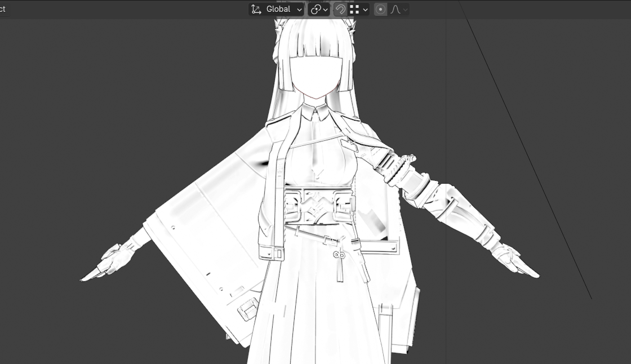This screenshot has width=631, height=364.
Task: Select the character's blank face
Action: coord(315,78)
